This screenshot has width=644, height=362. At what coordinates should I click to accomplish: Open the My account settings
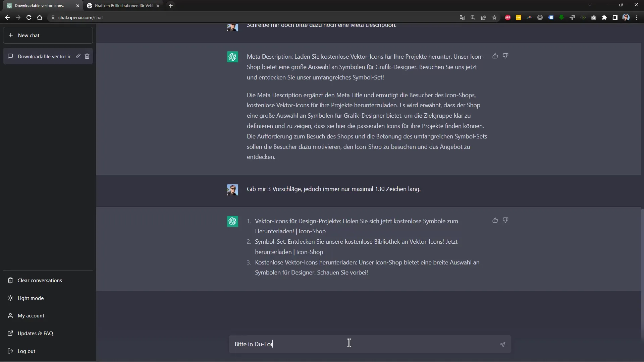click(31, 316)
